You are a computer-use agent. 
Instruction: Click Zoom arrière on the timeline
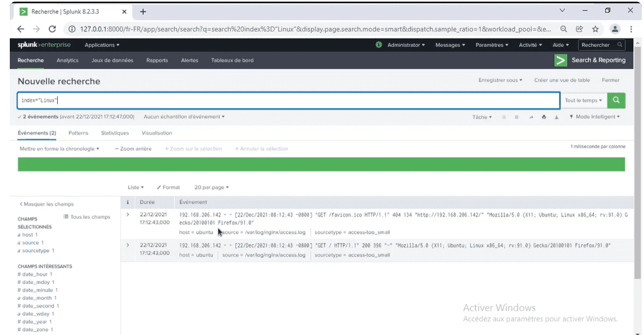point(133,149)
